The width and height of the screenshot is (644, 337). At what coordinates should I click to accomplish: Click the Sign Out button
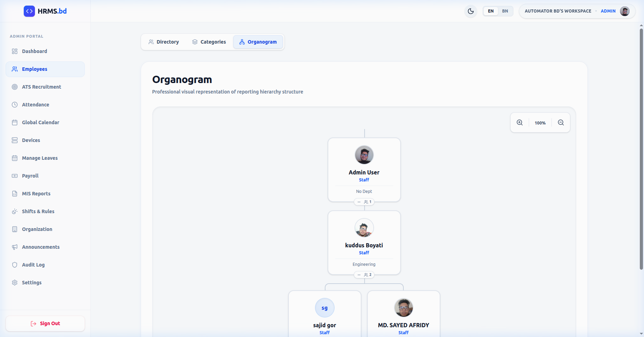coord(45,323)
